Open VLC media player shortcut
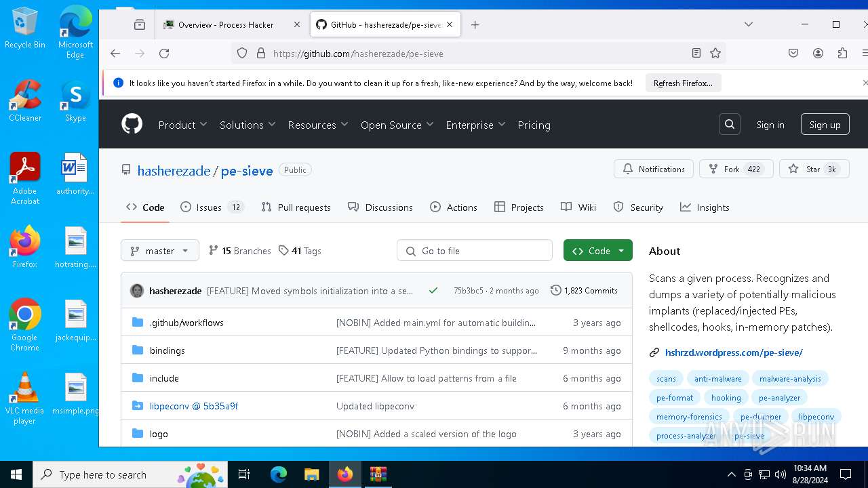 click(x=25, y=398)
